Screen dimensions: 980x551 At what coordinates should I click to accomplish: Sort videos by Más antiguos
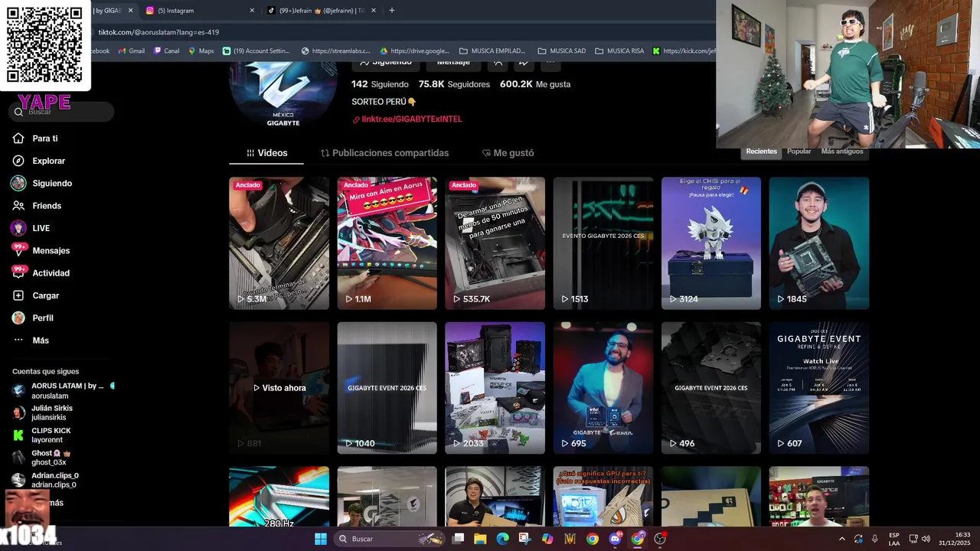842,152
